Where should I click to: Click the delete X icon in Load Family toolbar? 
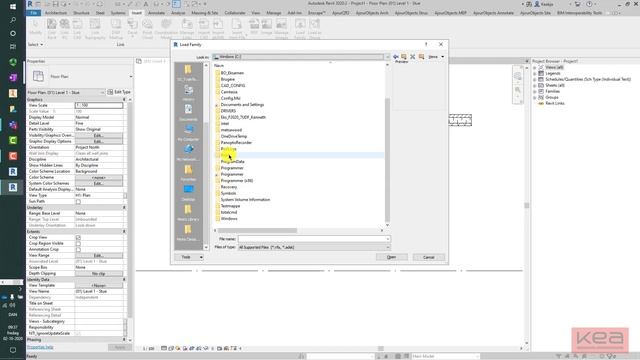[413, 57]
